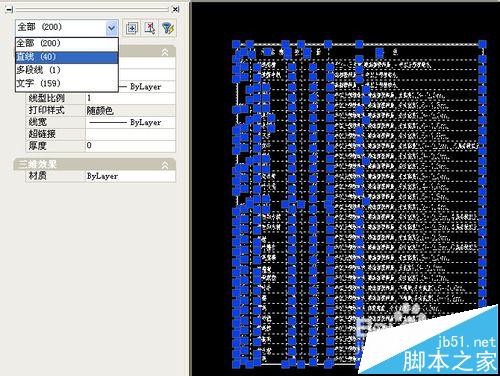Click the 线型比例 property label

pos(47,98)
